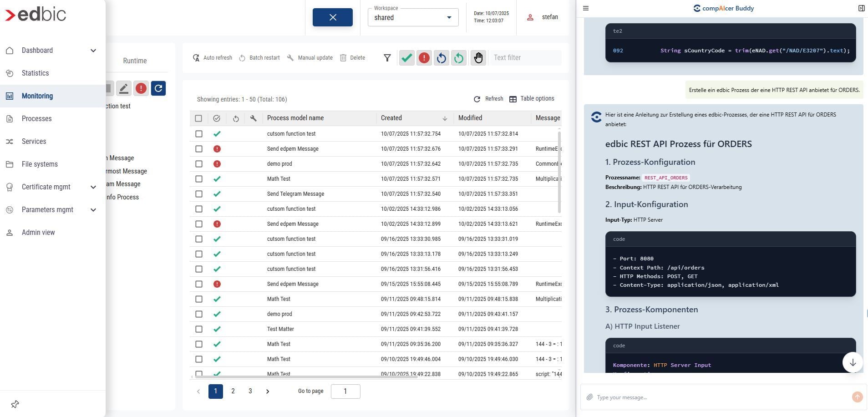
Task: Select checkbox for Send Telegram Message row
Action: 199,194
